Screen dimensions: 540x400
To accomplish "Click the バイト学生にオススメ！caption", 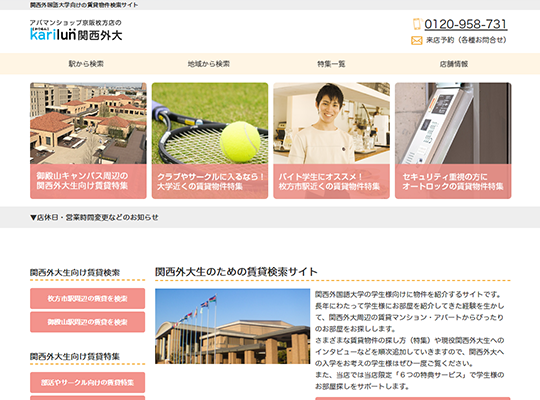I will pos(321,177).
